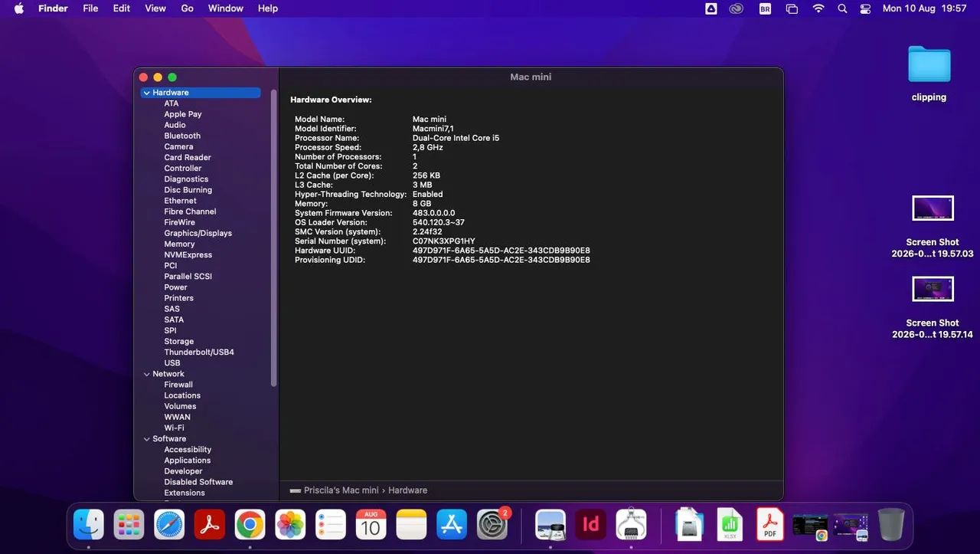Collapse the Hardware section chevron
Image resolution: width=980 pixels, height=554 pixels.
(x=146, y=93)
